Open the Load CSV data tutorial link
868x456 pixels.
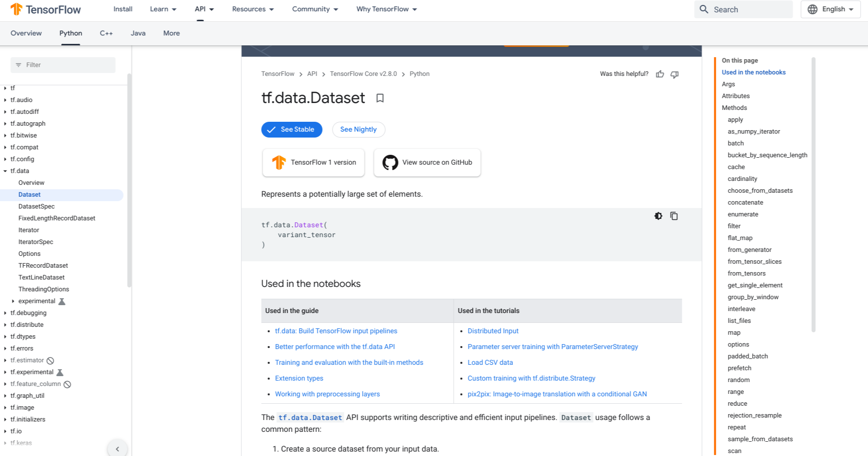click(x=490, y=362)
